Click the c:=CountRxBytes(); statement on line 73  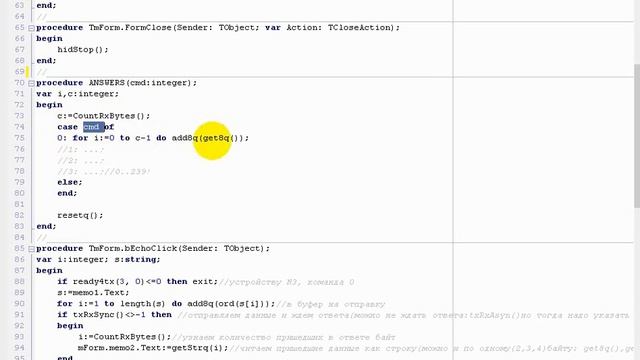[104, 116]
